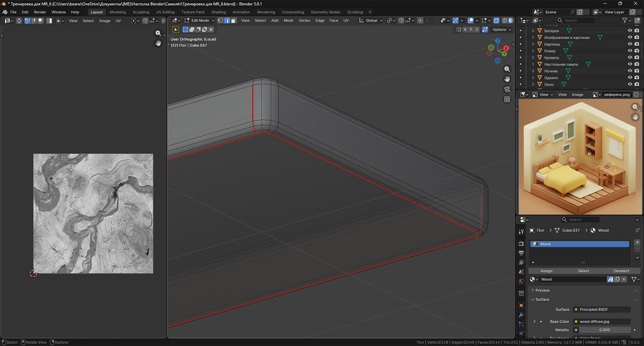Click the Deselect material button
This screenshot has height=346, width=644.
coord(621,271)
